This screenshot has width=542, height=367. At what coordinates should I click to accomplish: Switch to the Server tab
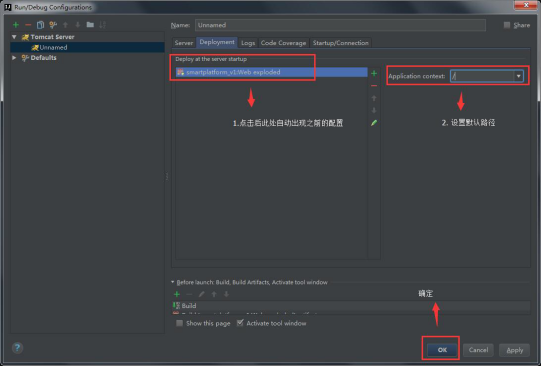tap(184, 43)
